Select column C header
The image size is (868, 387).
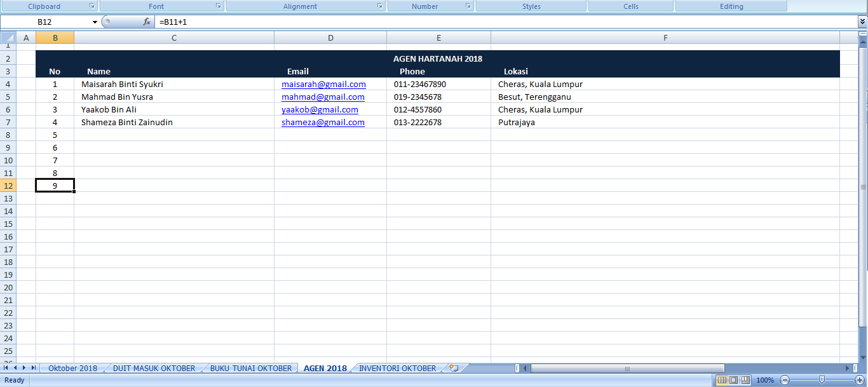(174, 38)
